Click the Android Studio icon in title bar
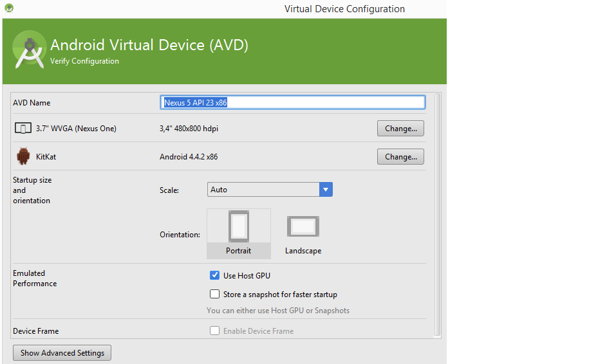 point(9,8)
